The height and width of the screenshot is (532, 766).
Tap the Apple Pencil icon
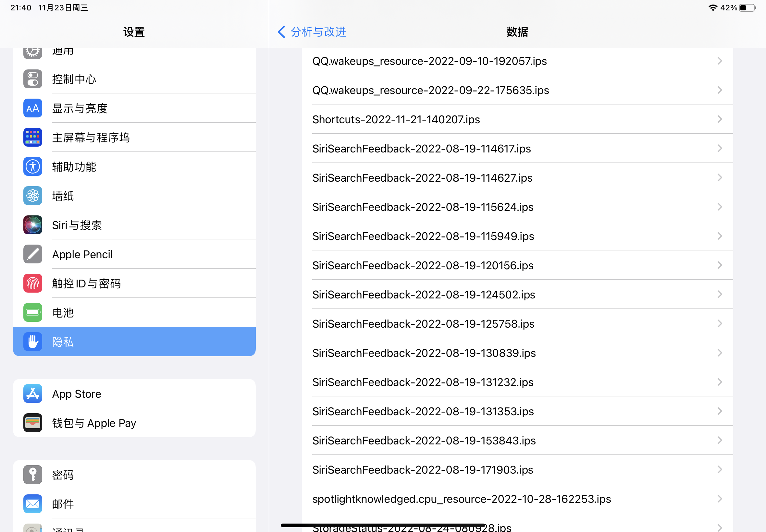[x=33, y=254]
